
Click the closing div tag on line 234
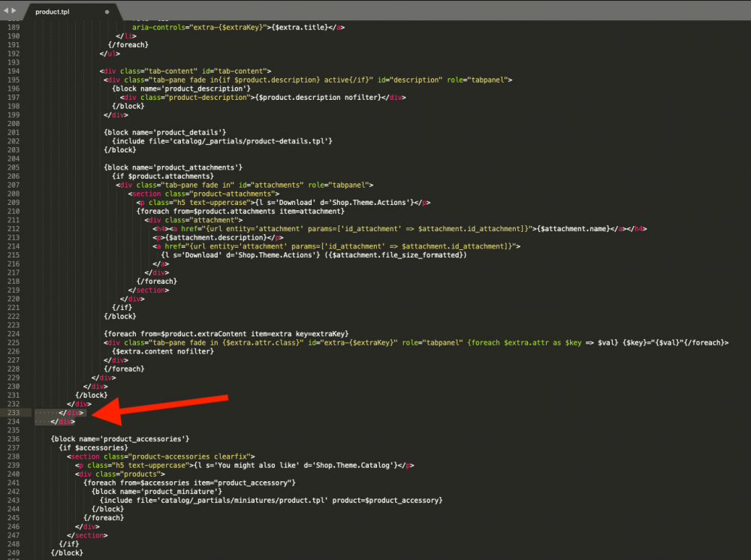tap(63, 421)
